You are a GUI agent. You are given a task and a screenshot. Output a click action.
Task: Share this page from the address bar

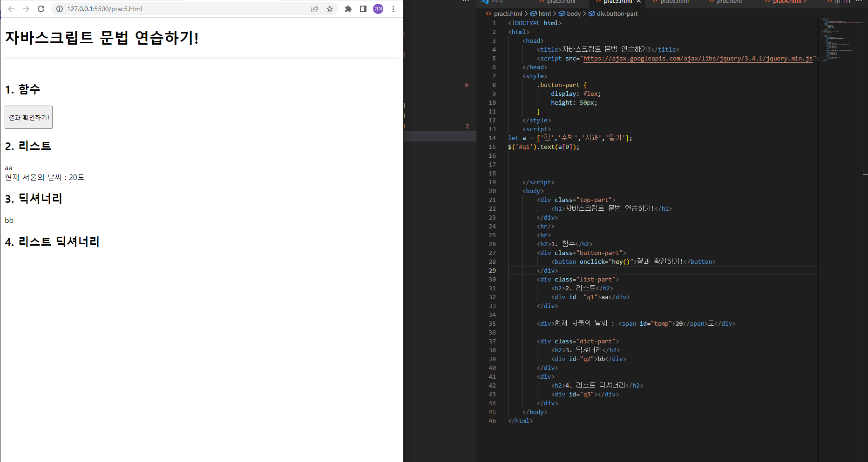click(315, 9)
